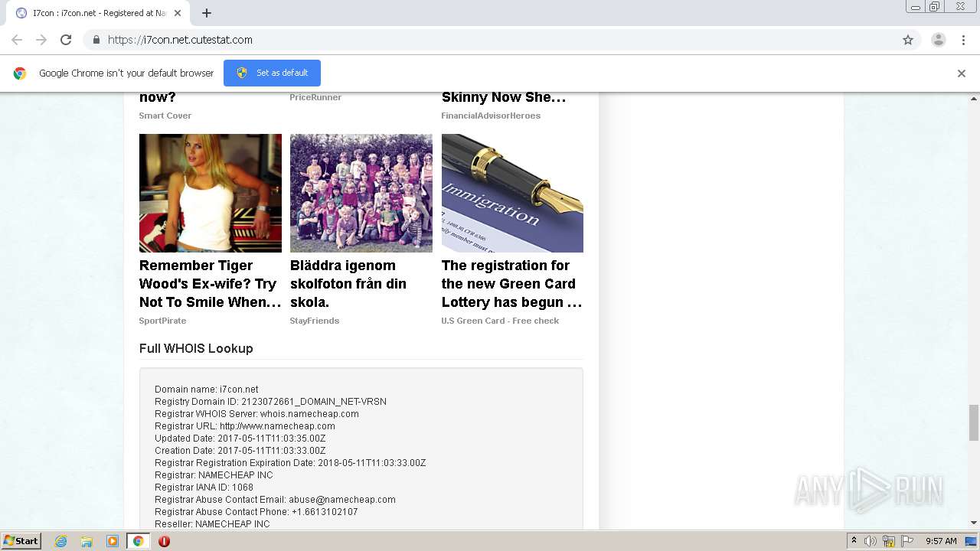Click U.S Green Card - Free check label
The height and width of the screenshot is (551, 980).
(x=500, y=321)
